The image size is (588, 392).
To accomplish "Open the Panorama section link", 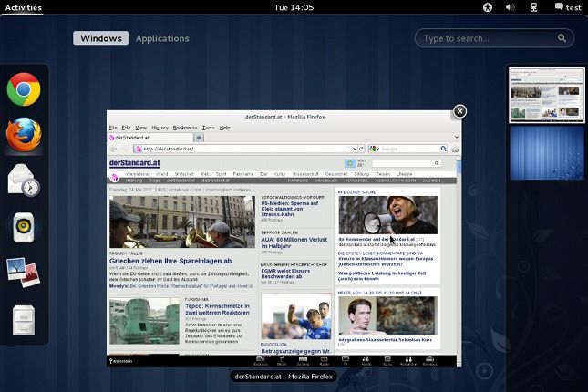I will 243,174.
